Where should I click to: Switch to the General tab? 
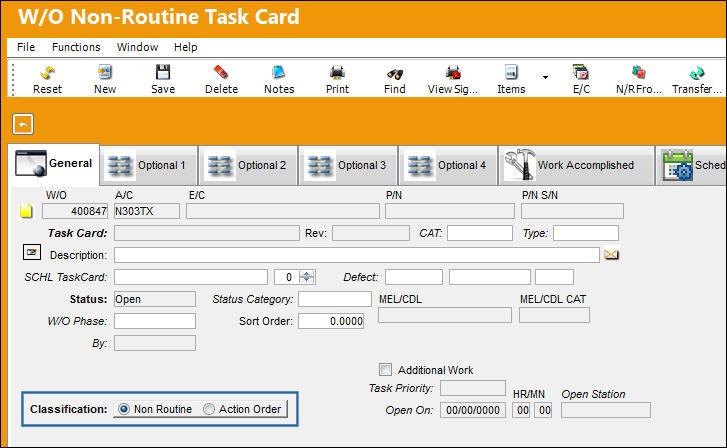click(54, 164)
